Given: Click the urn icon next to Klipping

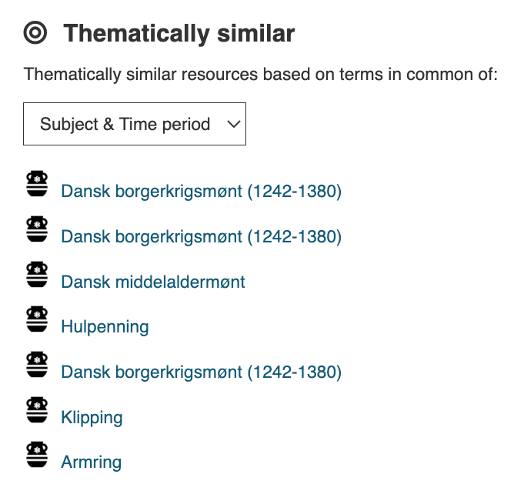Looking at the screenshot, I should pos(37,410).
